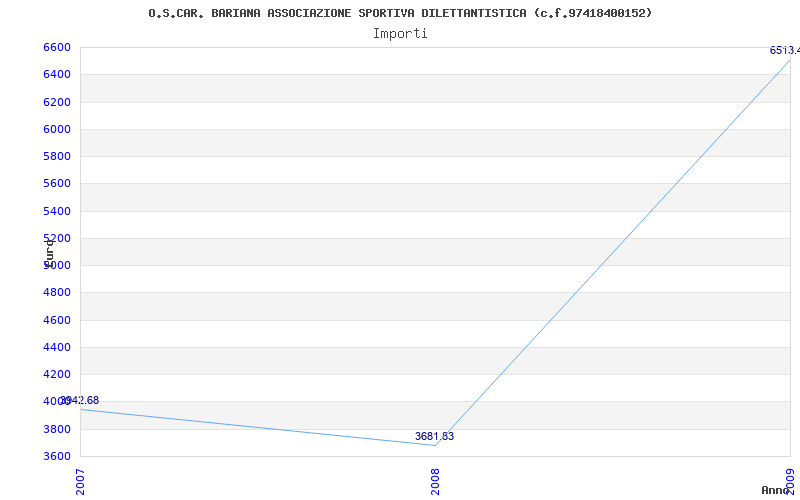Viewport: 800px width, 500px height.
Task: Select the 3681.83 data label
Action: tap(434, 436)
